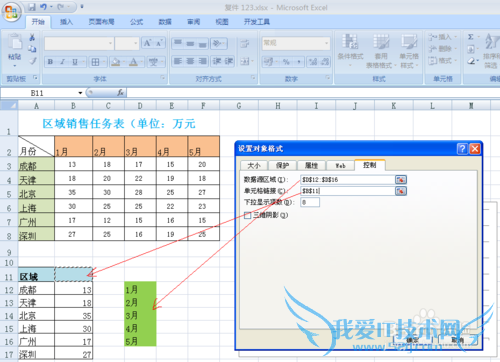Screen dimensions: 500x362
Task: Click the 取消 button in dialog
Action: 457,340
